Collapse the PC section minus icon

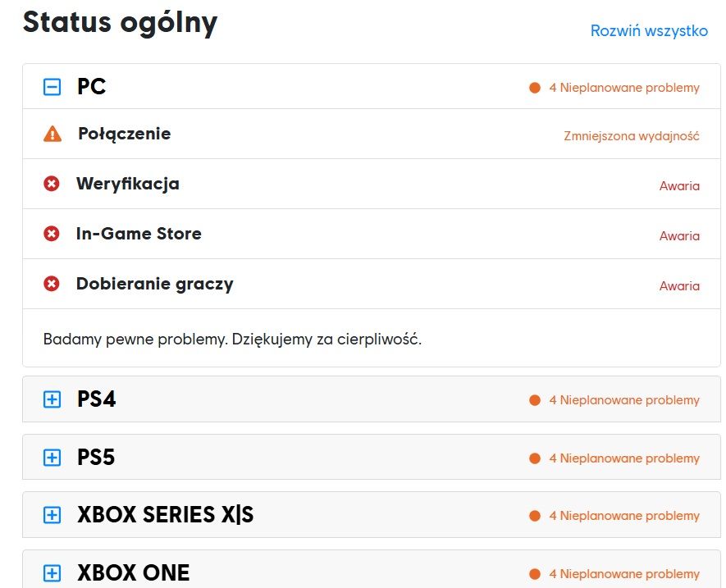click(52, 87)
